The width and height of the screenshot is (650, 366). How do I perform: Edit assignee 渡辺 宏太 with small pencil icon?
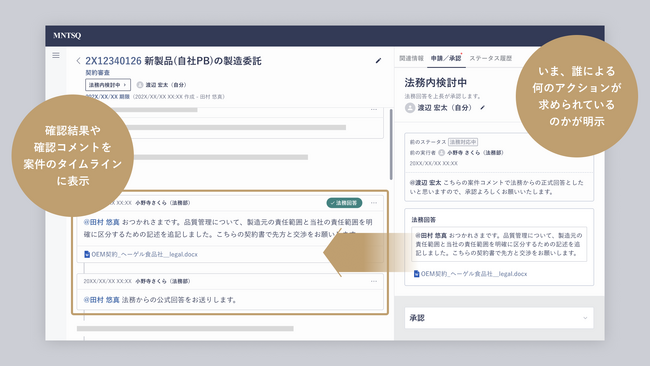click(482, 108)
